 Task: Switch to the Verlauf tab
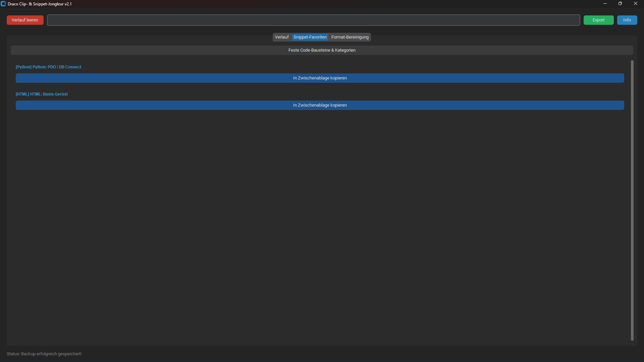[x=282, y=37]
